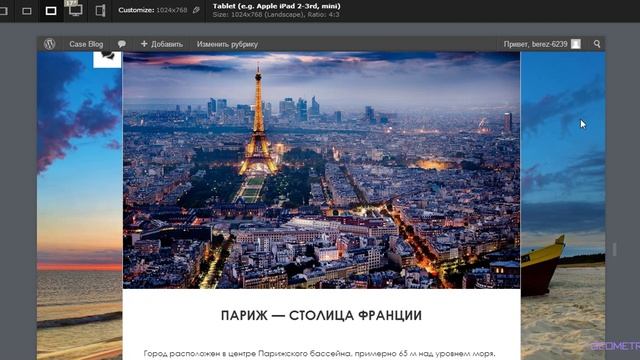The image size is (640, 360).
Task: Click Изменить рубрику in admin bar
Action: pos(227,44)
